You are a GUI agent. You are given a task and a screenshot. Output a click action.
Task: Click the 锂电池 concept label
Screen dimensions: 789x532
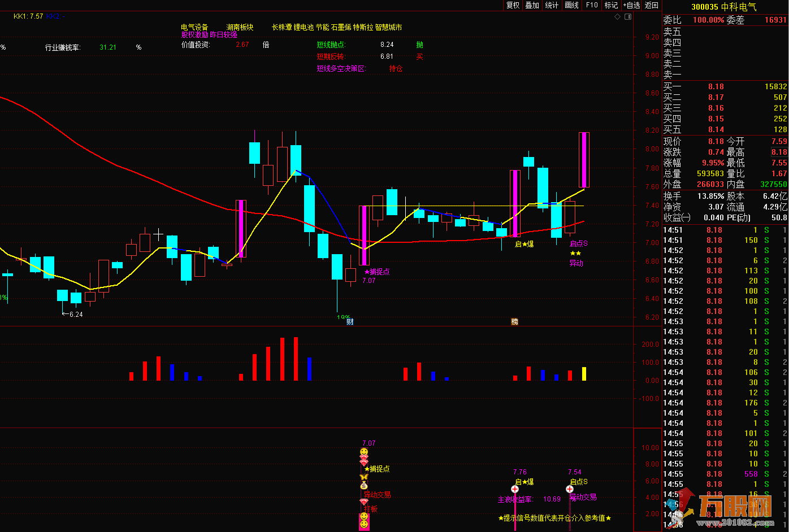coord(304,27)
